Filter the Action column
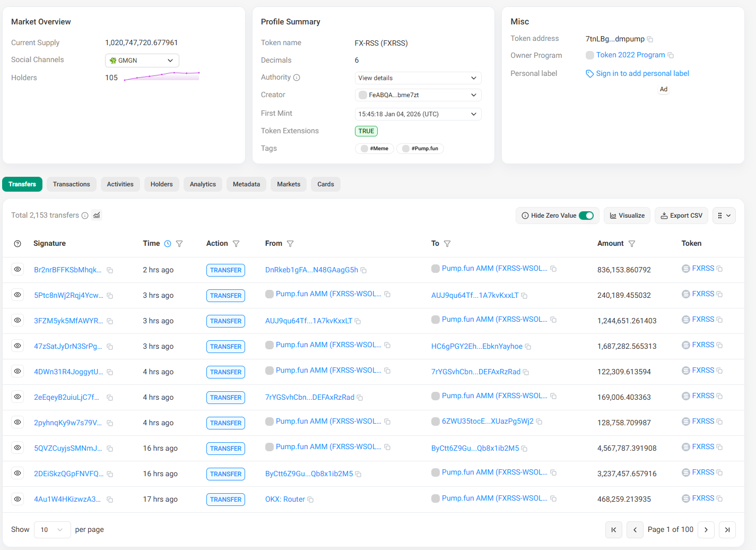Viewport: 756px width, 550px height. 236,244
